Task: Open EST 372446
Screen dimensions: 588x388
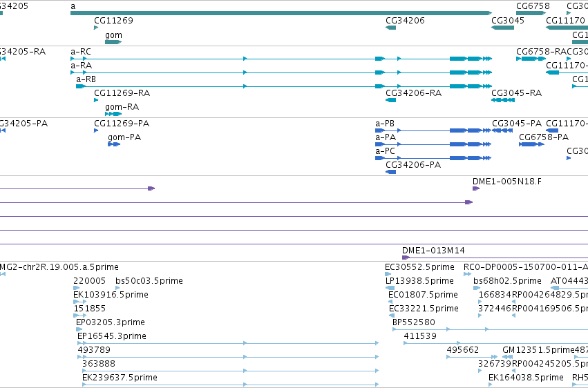Action: click(x=480, y=316)
